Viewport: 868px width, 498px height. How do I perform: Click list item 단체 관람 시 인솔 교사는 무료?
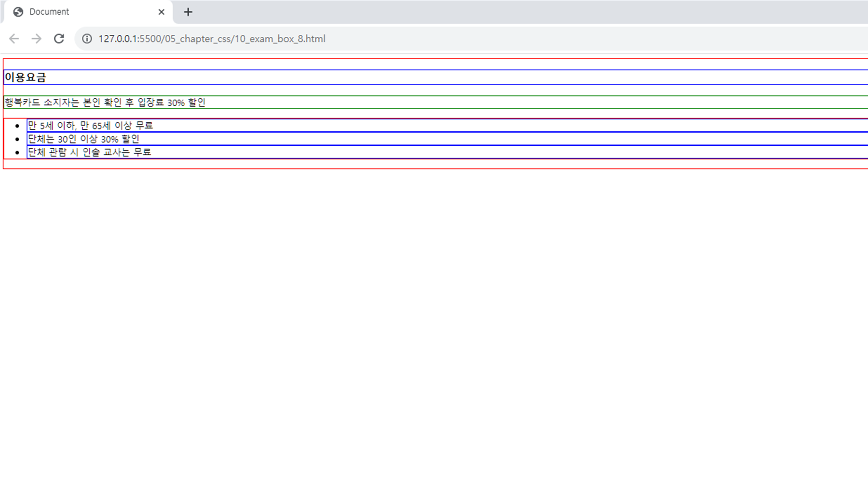click(90, 152)
